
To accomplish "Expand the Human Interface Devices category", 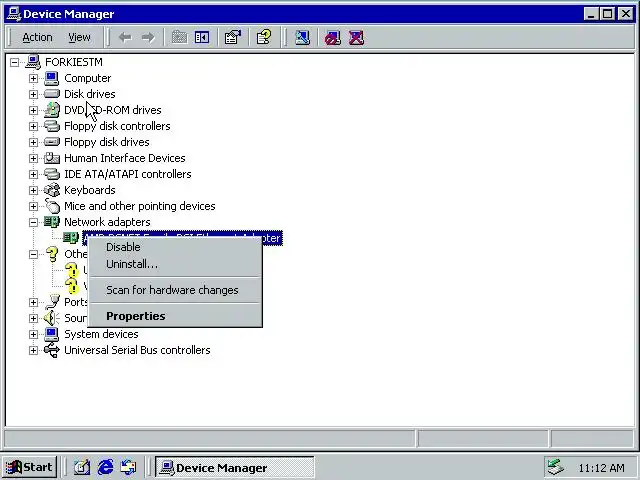I will (33, 158).
